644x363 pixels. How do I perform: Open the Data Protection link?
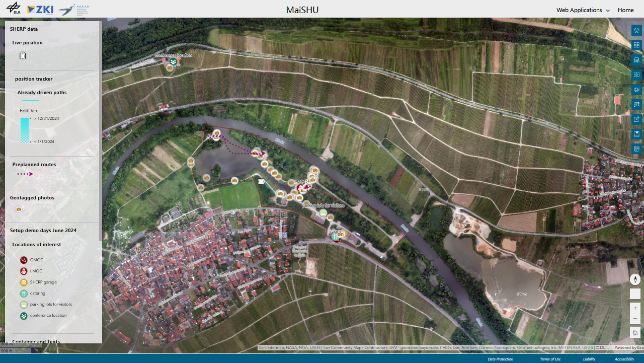tap(500, 359)
